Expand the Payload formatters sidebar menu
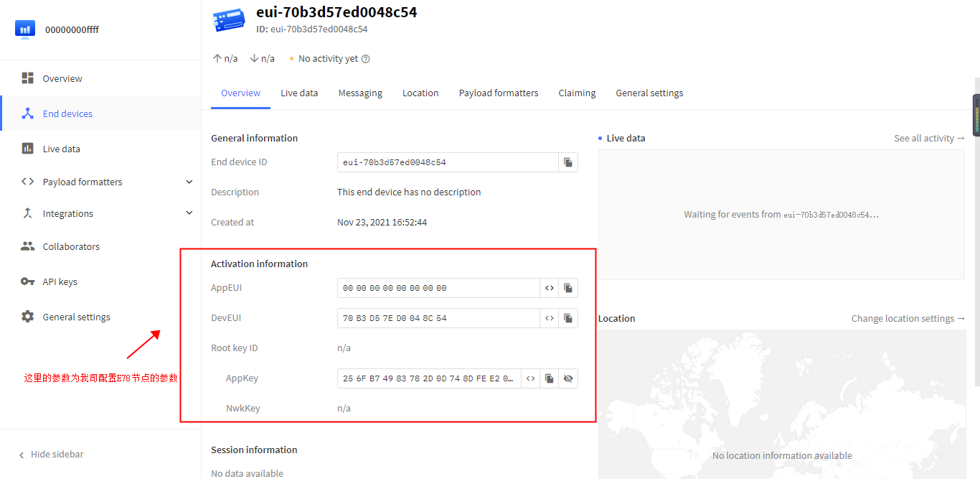The width and height of the screenshot is (980, 479). (189, 182)
